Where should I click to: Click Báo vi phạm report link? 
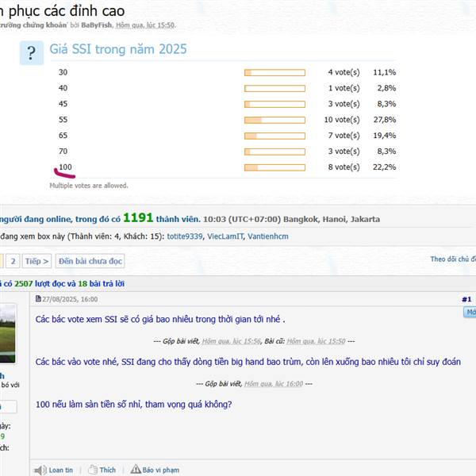160,470
